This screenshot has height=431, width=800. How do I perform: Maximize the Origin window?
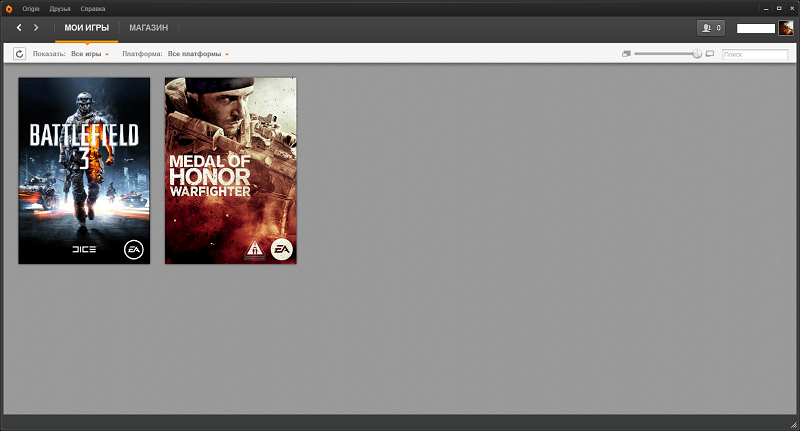click(779, 9)
